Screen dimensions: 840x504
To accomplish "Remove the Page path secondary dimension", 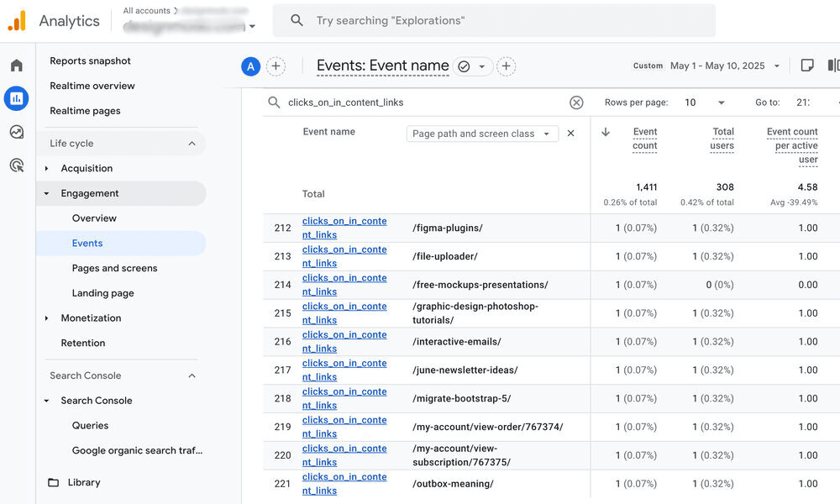I will pyautogui.click(x=571, y=134).
